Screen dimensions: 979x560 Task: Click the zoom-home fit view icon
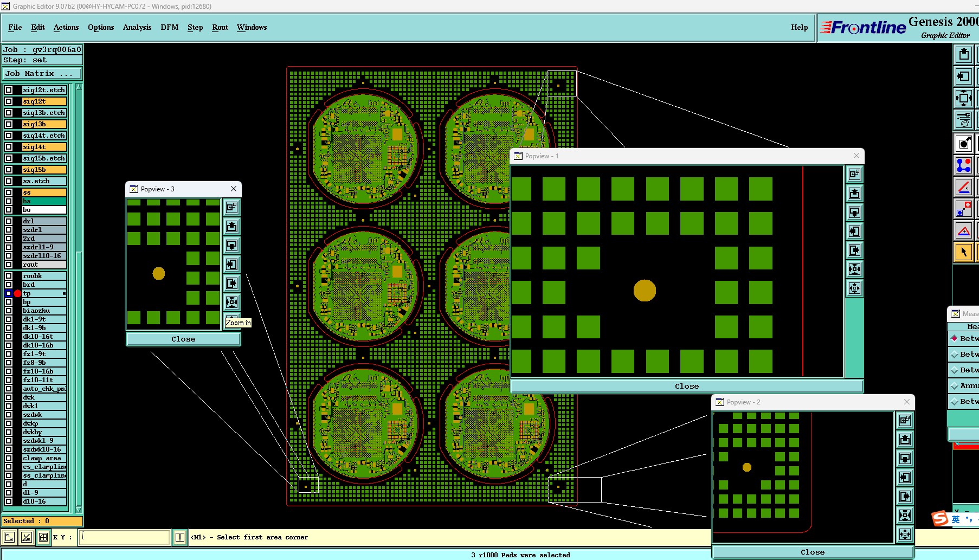point(963,98)
